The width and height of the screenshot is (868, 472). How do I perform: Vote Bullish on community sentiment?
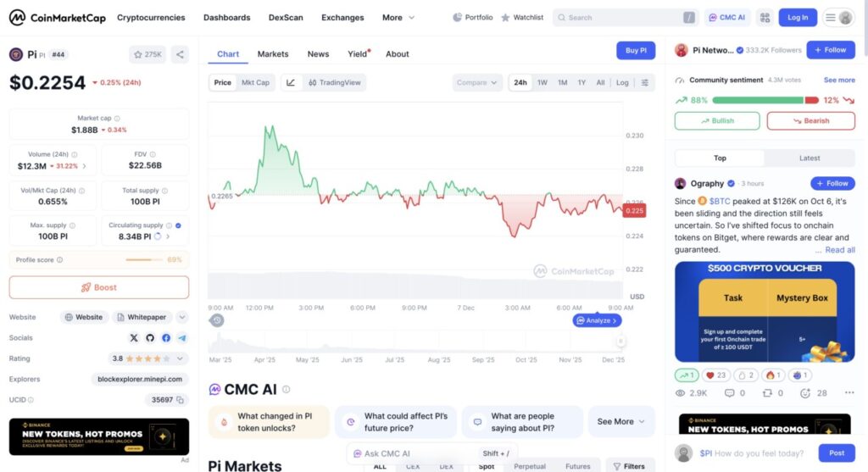pyautogui.click(x=717, y=121)
